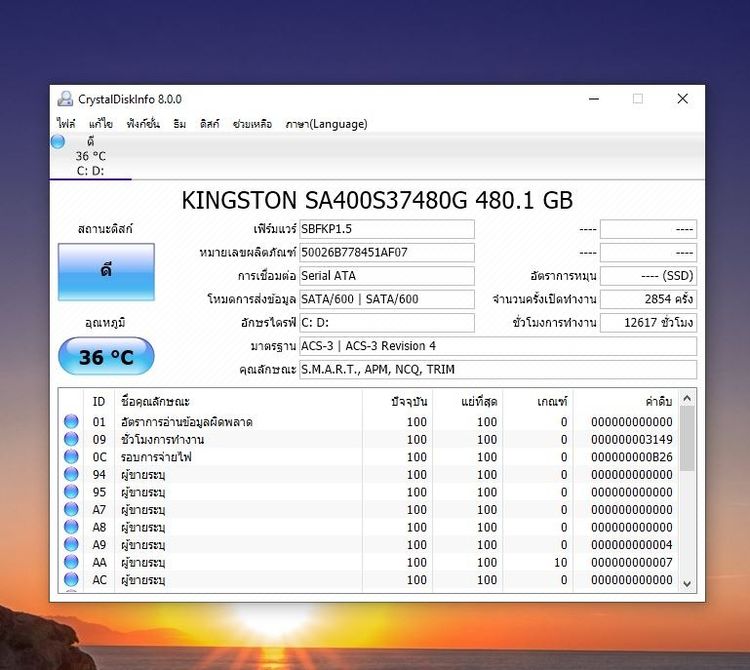Click the drive letter field C: D:

[387, 323]
